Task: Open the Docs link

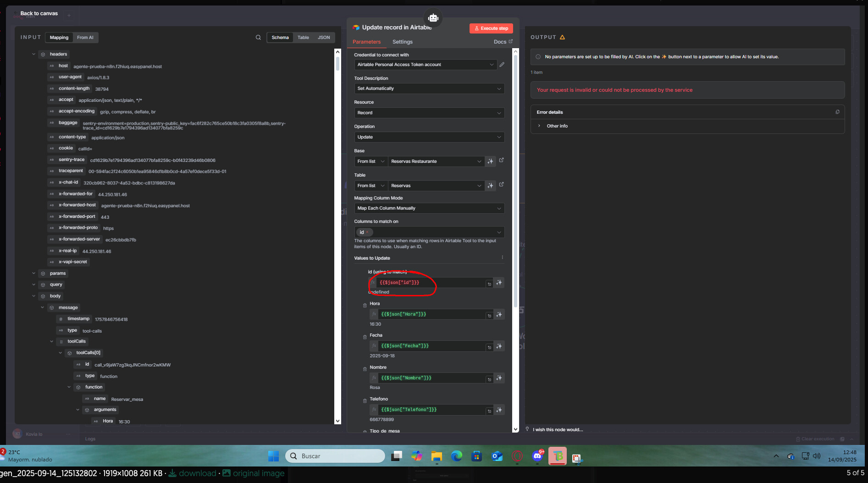Action: 503,42
